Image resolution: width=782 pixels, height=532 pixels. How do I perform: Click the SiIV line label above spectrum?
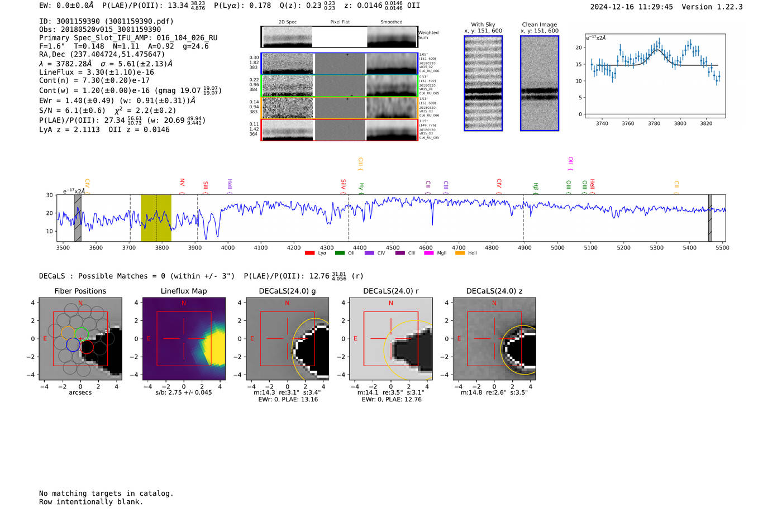344,186
